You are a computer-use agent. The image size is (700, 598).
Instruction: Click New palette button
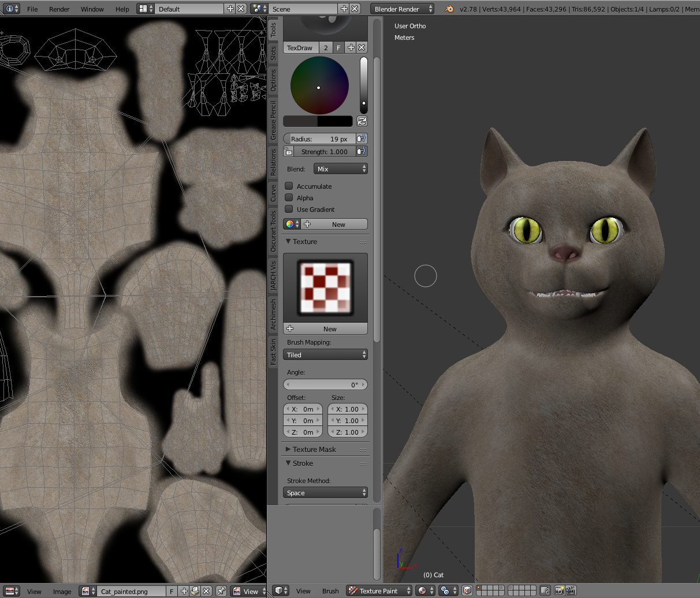coord(334,224)
